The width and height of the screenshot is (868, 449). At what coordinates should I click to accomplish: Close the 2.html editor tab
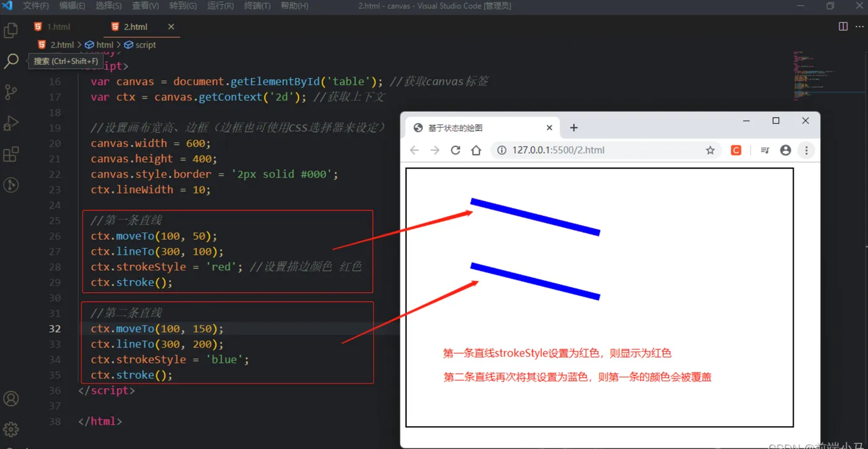coord(171,27)
